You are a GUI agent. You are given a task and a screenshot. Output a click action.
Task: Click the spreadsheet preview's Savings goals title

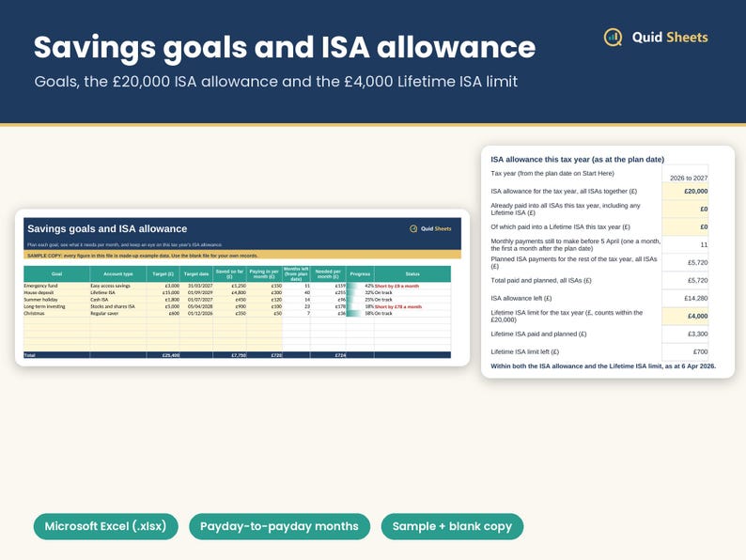coord(107,229)
